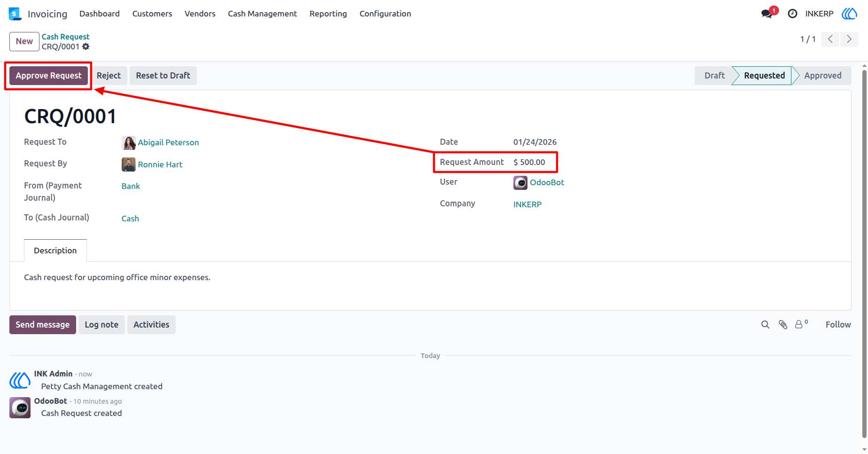Open the Vendors menu

(200, 14)
